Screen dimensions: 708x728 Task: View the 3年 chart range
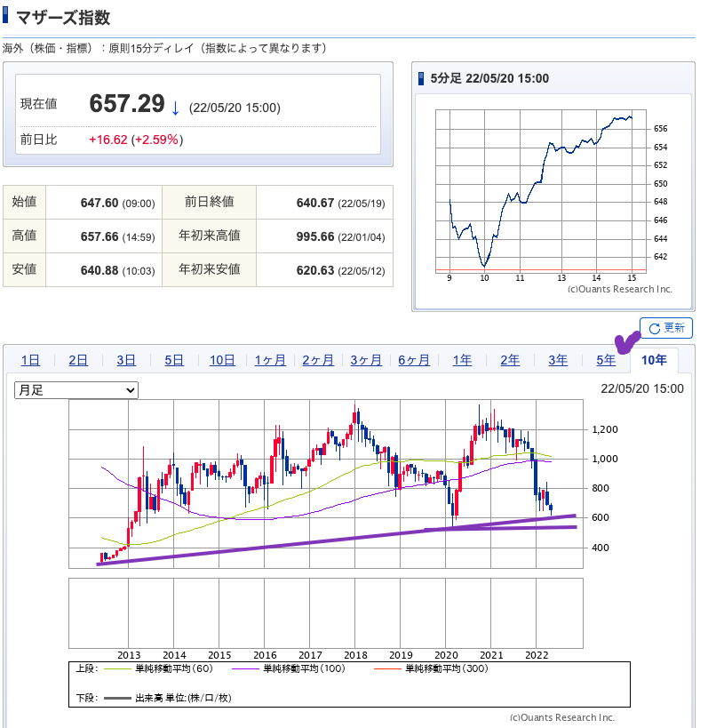click(558, 360)
